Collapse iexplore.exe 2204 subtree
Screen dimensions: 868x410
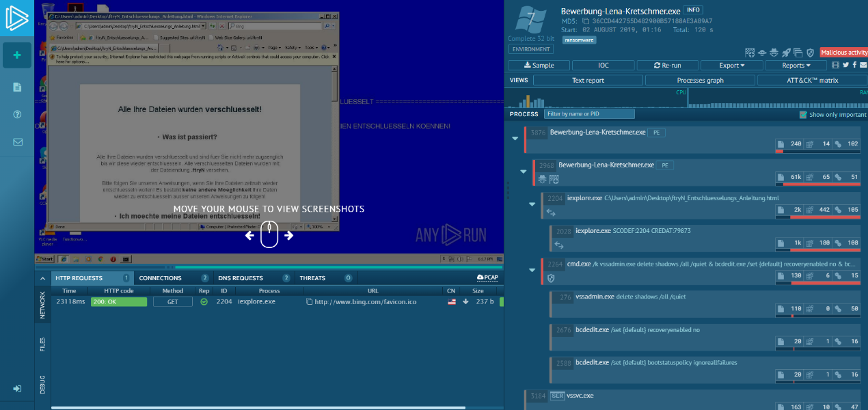(532, 204)
